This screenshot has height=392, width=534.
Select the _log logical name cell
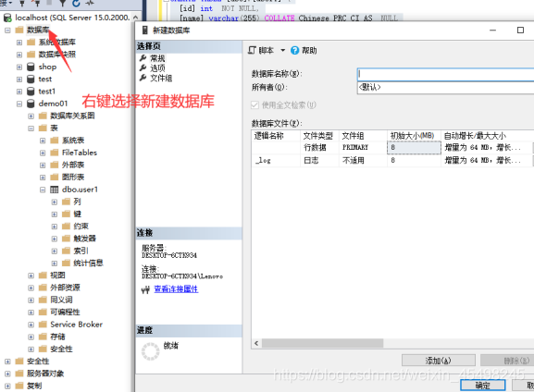click(276, 160)
